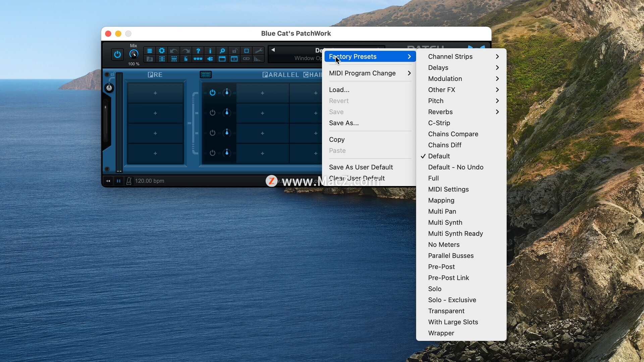Open the preset browser folder icon
The width and height of the screenshot is (644, 362).
(150, 59)
